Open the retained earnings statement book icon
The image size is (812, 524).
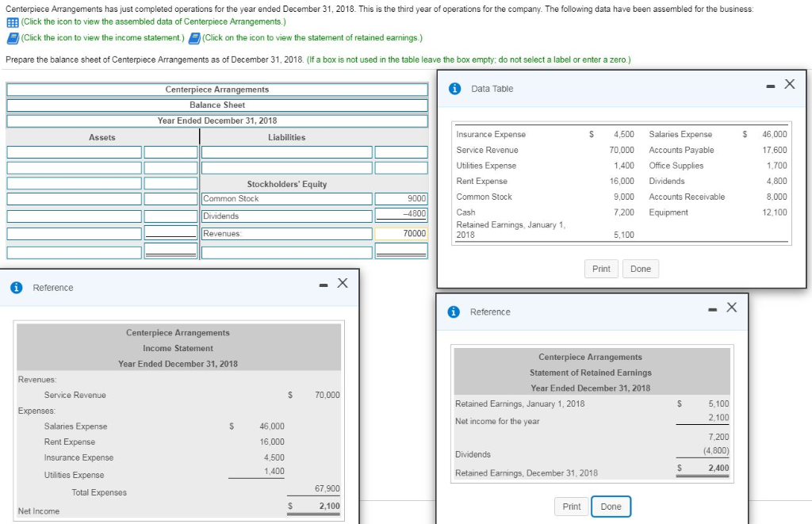(x=194, y=38)
